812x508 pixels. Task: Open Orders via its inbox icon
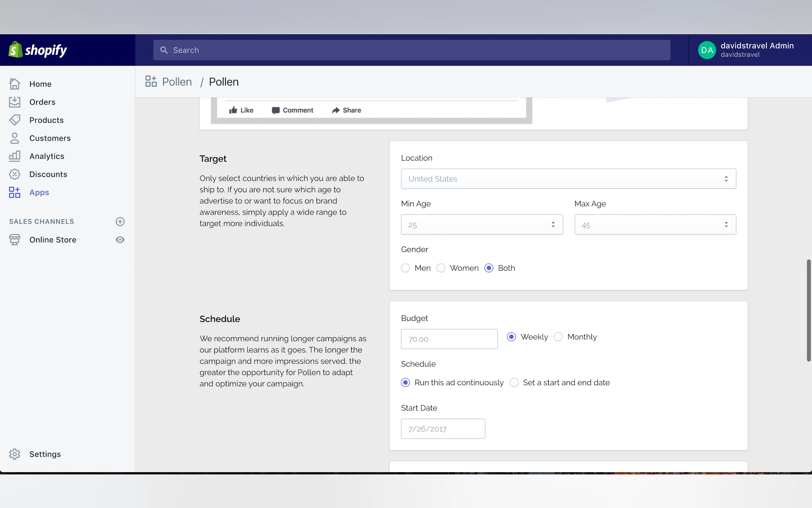tap(14, 102)
